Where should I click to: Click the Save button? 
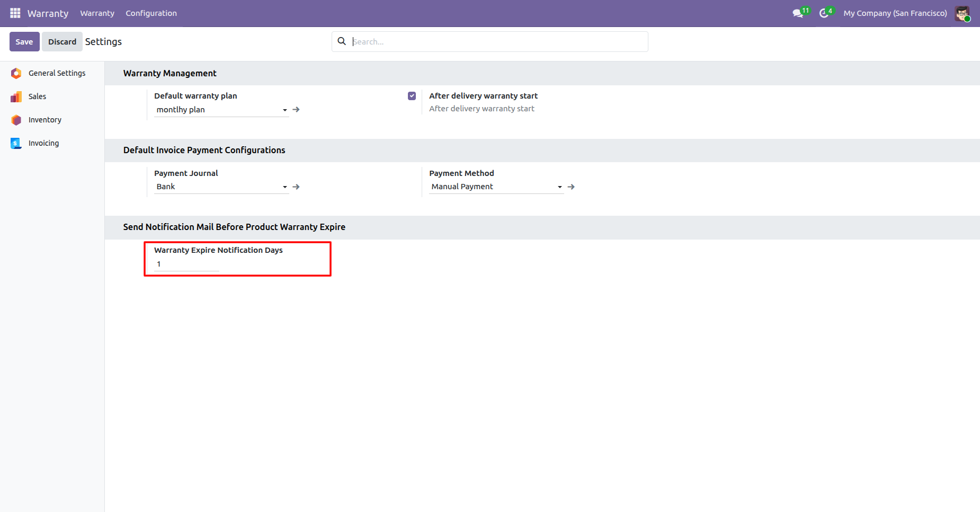24,42
